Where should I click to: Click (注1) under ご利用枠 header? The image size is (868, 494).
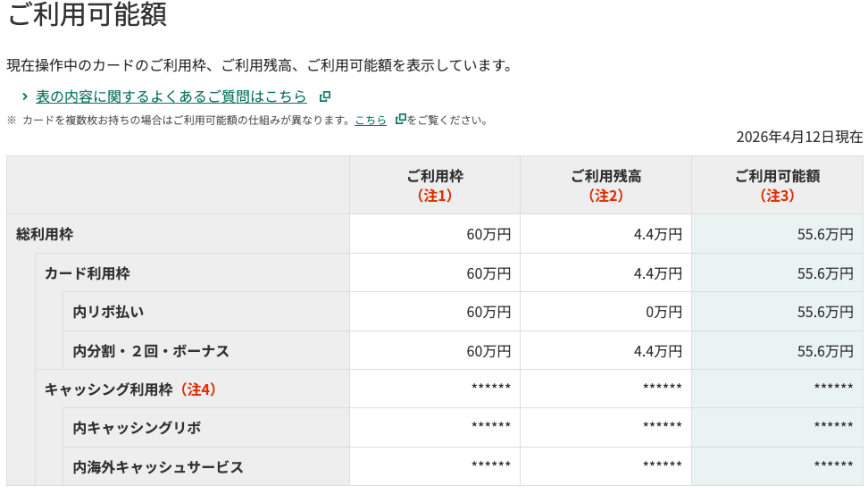pyautogui.click(x=435, y=195)
